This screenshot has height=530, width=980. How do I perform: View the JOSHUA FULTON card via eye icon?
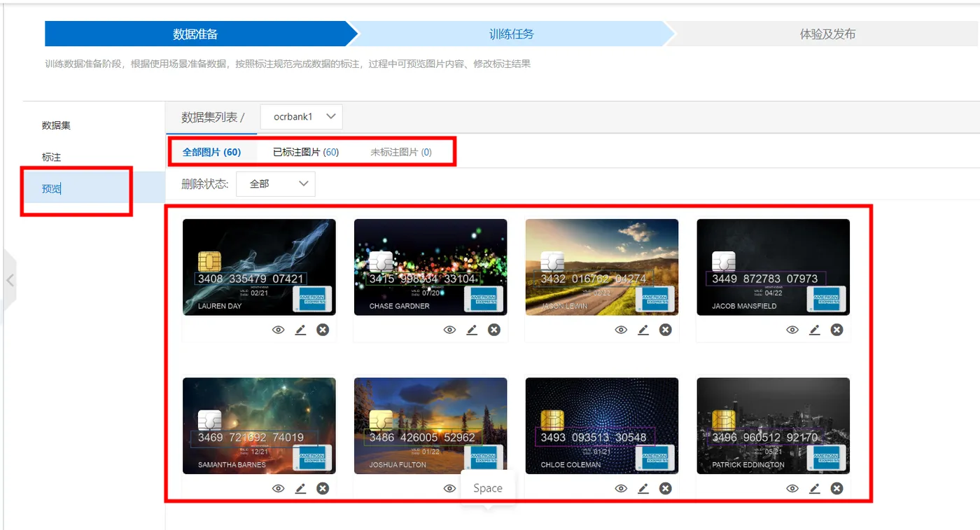click(x=450, y=489)
